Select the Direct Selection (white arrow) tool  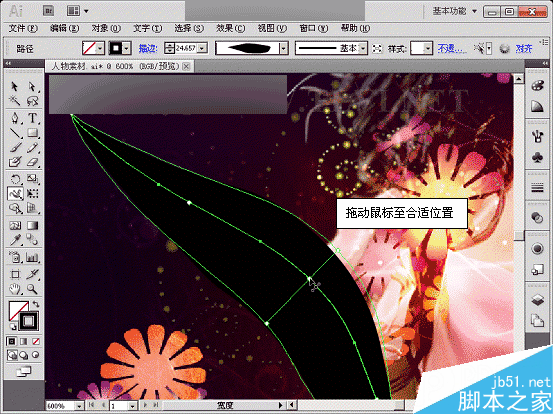click(32, 87)
